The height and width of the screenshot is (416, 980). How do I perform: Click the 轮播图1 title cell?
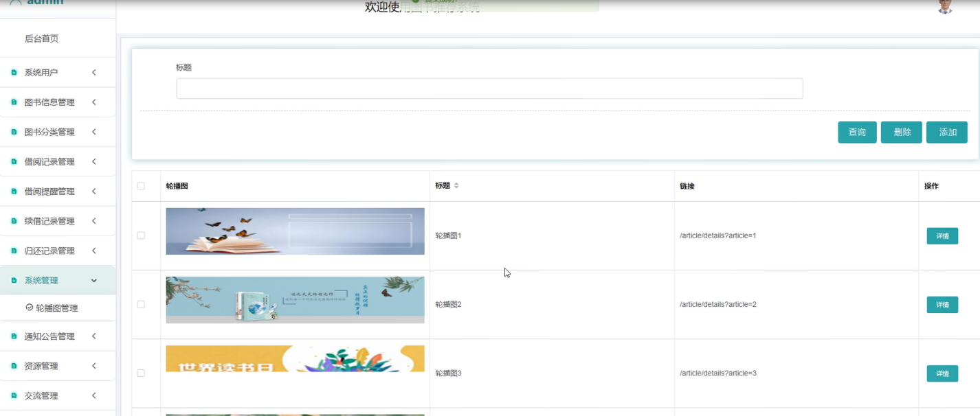(448, 235)
